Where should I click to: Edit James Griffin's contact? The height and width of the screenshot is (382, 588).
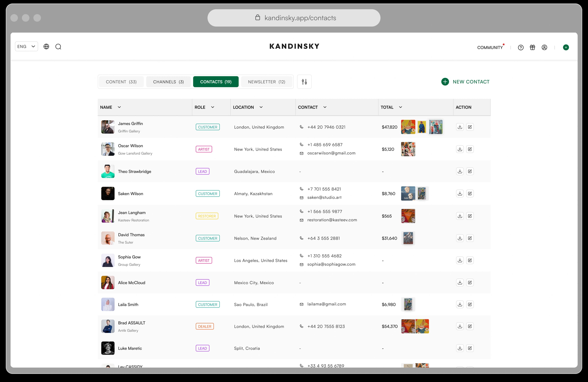tap(470, 127)
